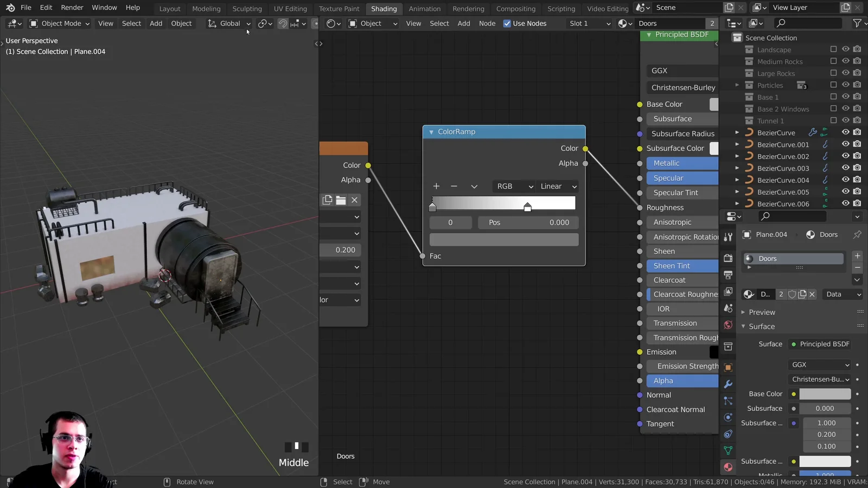The image size is (868, 488).
Task: Add a new color stop in ColorRamp
Action: [436, 186]
